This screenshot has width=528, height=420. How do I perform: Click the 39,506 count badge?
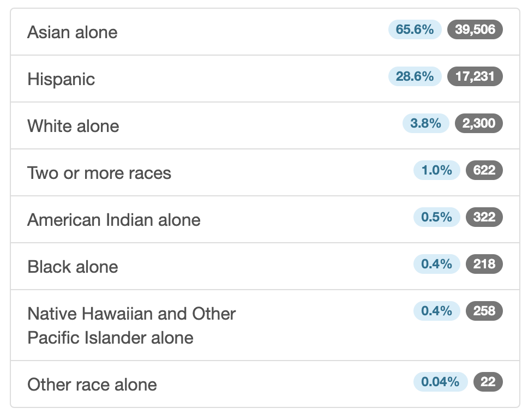click(x=475, y=29)
